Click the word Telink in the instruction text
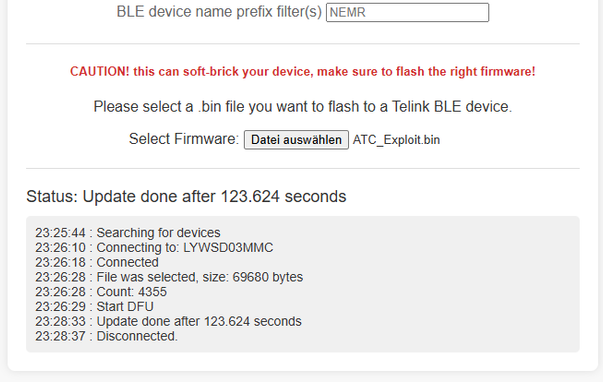The width and height of the screenshot is (603, 382). click(x=410, y=107)
